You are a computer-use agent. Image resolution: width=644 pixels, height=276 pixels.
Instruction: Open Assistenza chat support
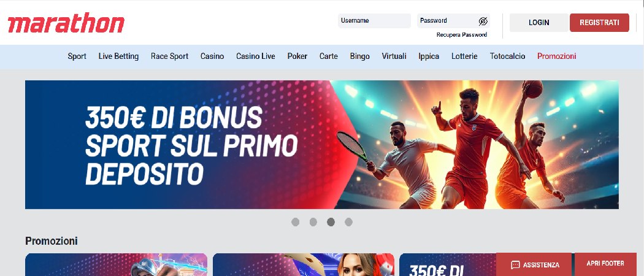pos(534,264)
